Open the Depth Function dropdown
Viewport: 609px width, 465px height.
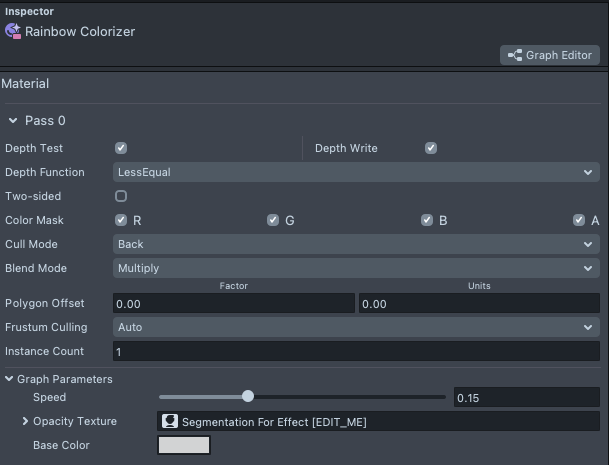(356, 172)
